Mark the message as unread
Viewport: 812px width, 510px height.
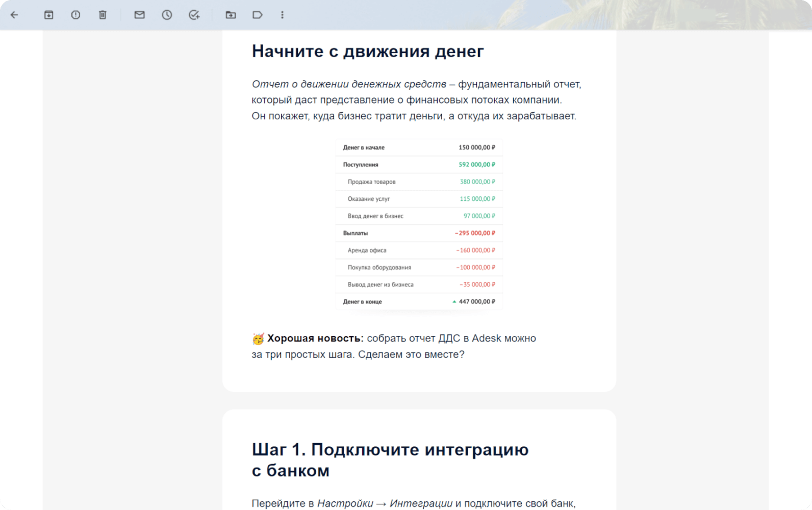click(x=139, y=15)
